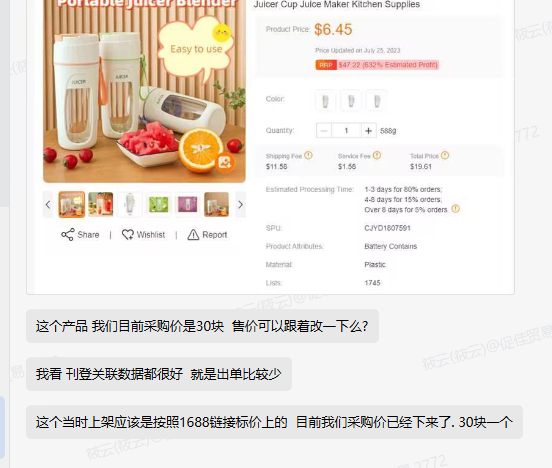Click Service Fee info icon
This screenshot has height=468, width=552.
377,155
